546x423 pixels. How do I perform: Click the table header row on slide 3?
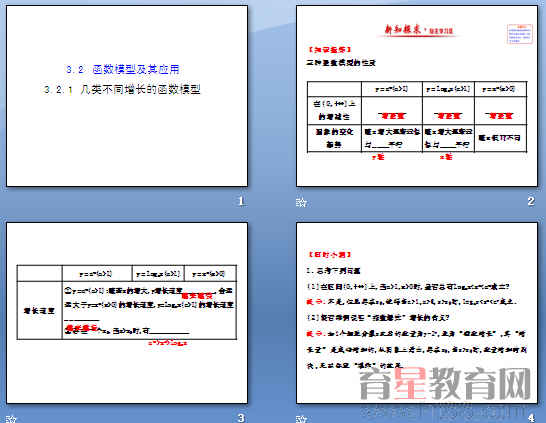coord(127,274)
